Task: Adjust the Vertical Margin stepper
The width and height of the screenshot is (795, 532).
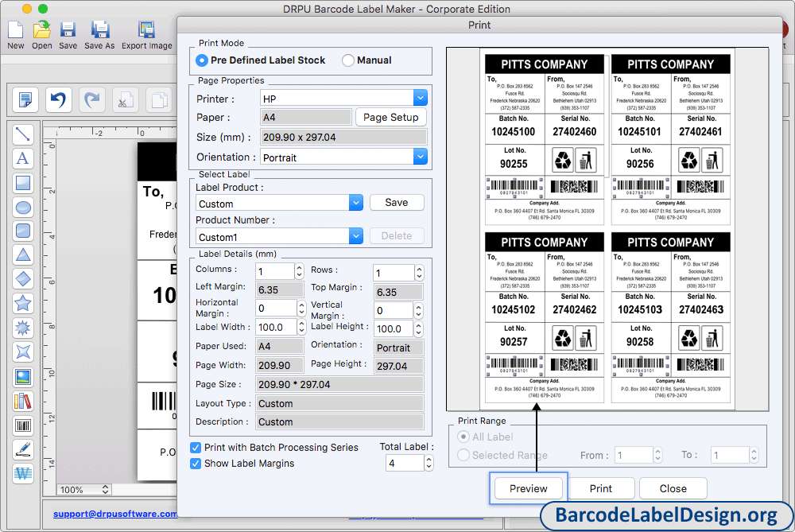Action: pyautogui.click(x=418, y=310)
